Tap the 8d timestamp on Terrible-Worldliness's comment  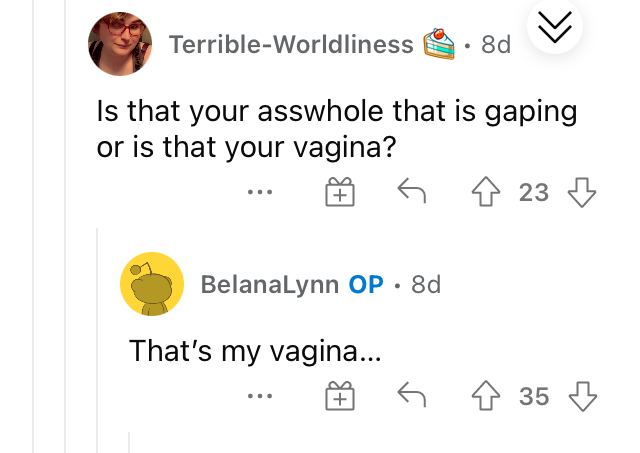(x=496, y=44)
